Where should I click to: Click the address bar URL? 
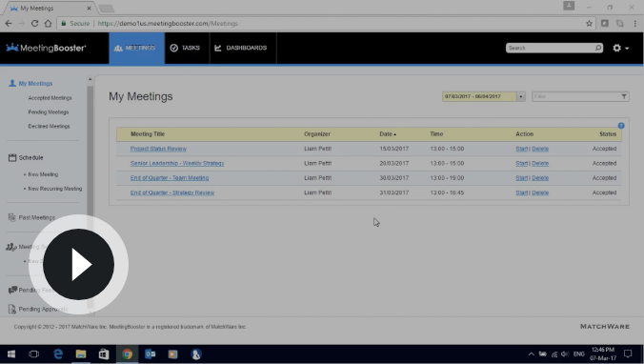pos(168,24)
